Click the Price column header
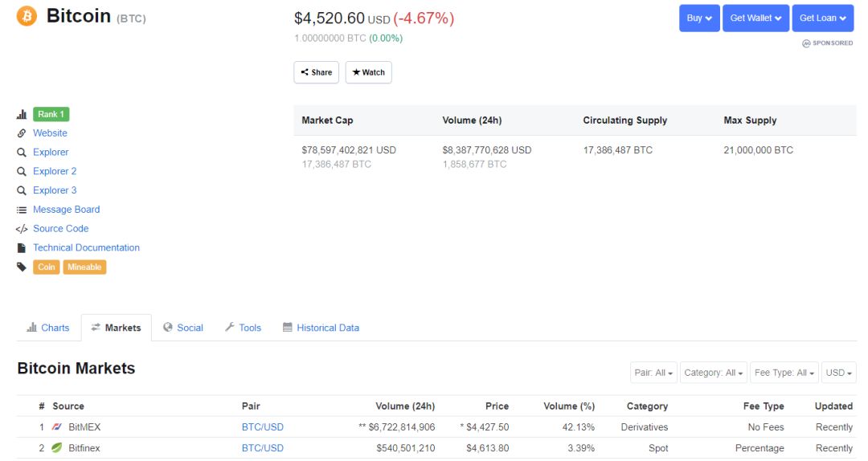 click(497, 406)
